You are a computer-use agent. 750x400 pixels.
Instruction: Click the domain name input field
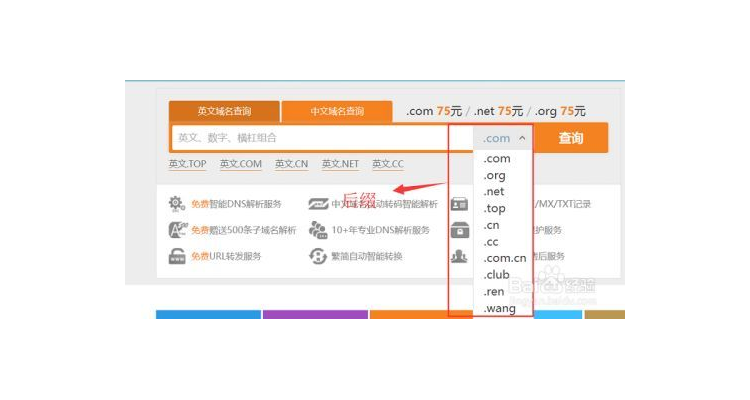click(322, 138)
